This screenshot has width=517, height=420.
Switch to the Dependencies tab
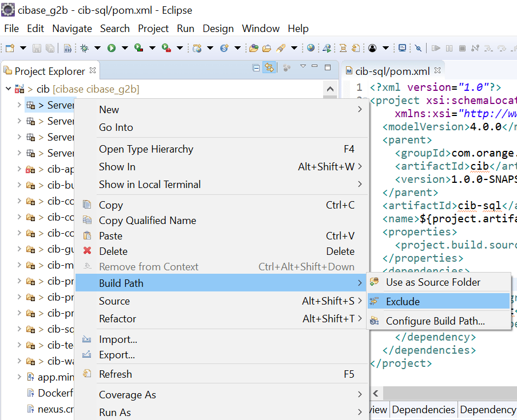click(423, 410)
